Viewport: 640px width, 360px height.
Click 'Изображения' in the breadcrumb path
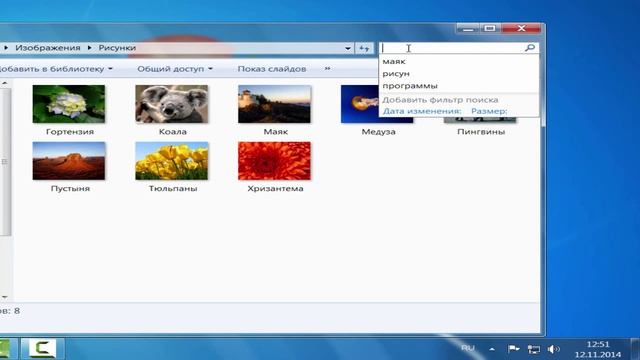[x=48, y=48]
